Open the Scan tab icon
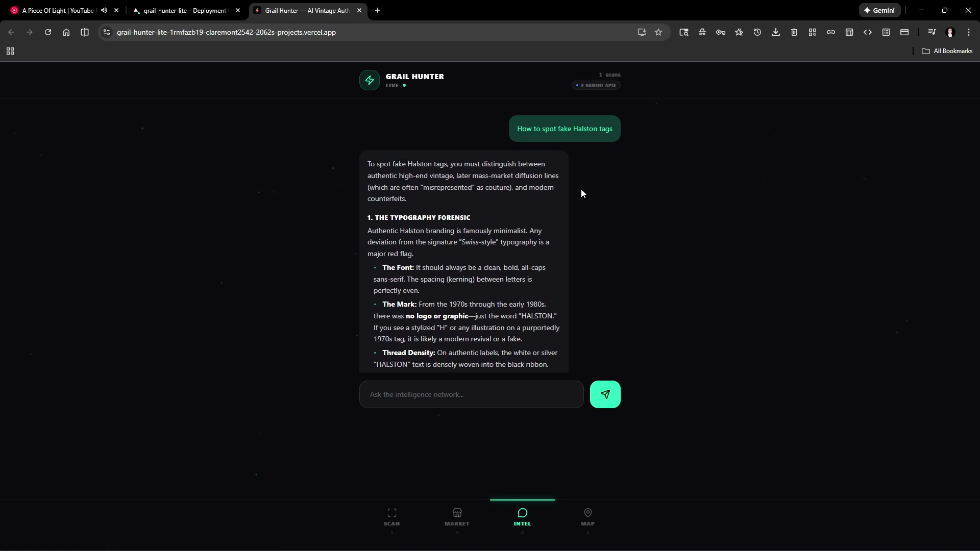 pyautogui.click(x=391, y=513)
